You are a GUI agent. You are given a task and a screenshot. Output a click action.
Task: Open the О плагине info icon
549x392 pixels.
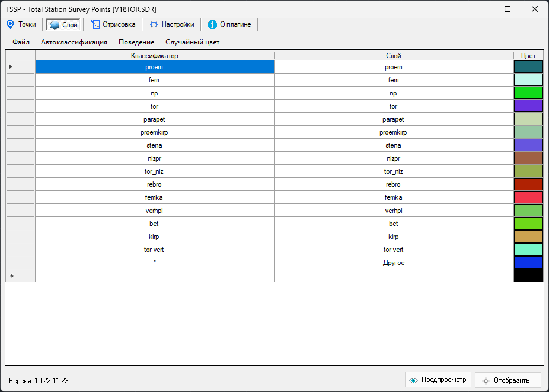coord(212,25)
